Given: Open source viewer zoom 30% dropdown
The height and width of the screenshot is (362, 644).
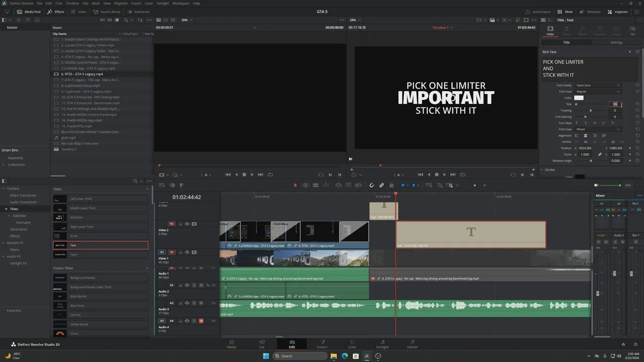Looking at the screenshot, I should pos(186,20).
